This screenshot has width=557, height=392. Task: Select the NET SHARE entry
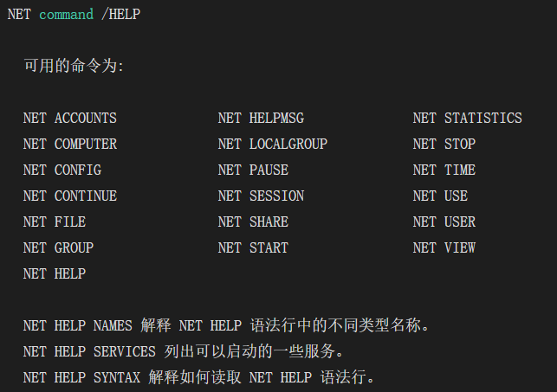click(x=253, y=222)
